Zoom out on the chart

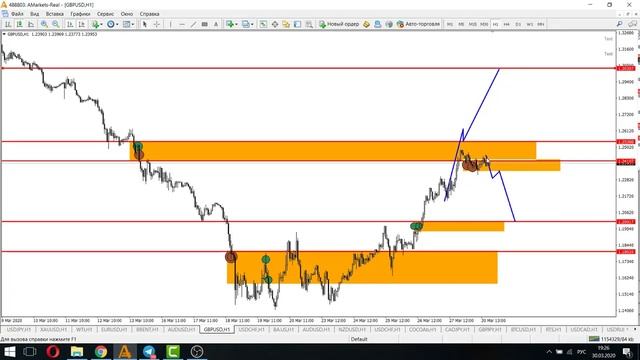56,24
